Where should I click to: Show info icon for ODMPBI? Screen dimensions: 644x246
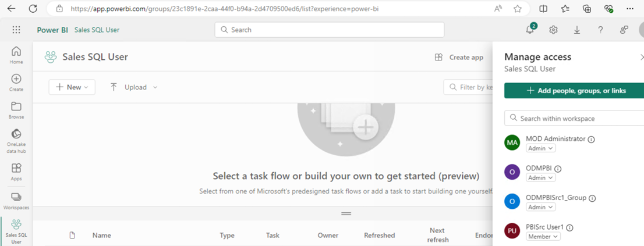(x=558, y=169)
